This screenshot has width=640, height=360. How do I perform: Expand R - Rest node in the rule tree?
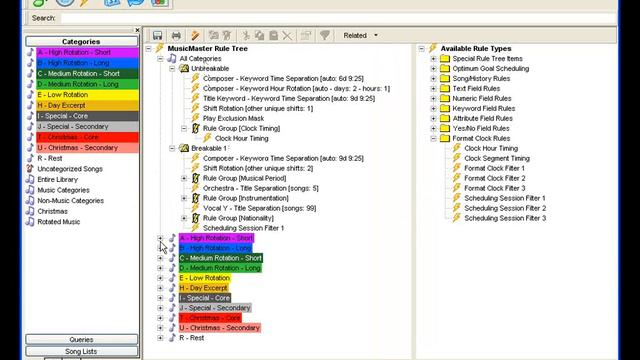(x=160, y=338)
